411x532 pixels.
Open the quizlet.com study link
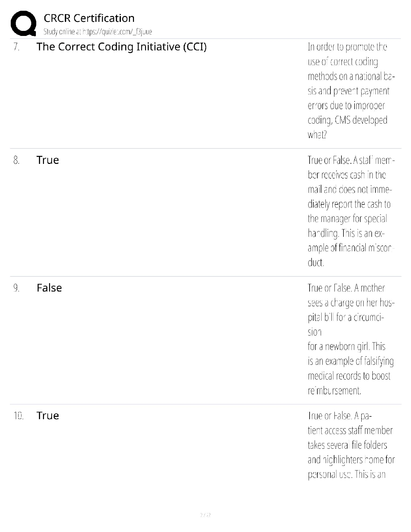(x=117, y=32)
